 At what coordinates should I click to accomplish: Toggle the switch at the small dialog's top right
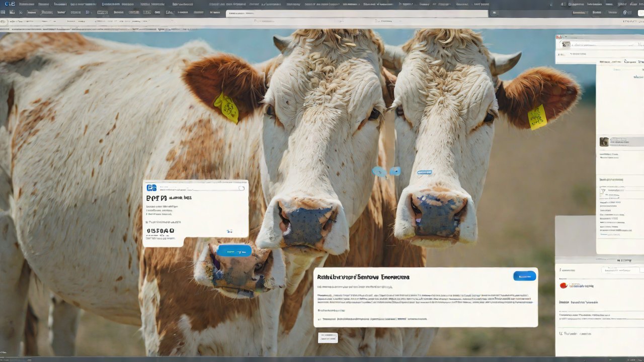click(x=241, y=188)
